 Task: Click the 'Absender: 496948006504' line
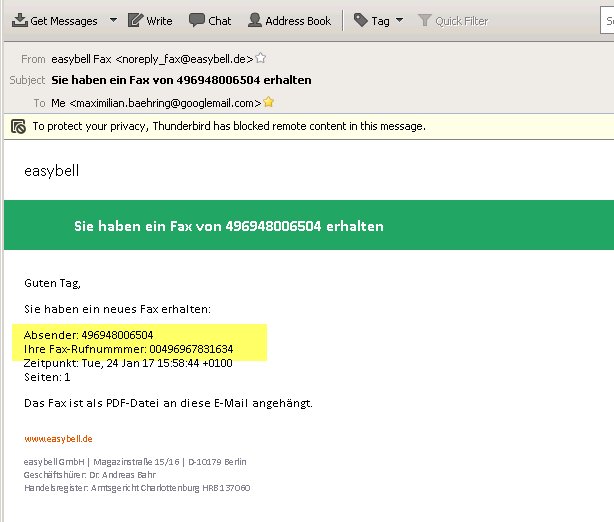88,335
